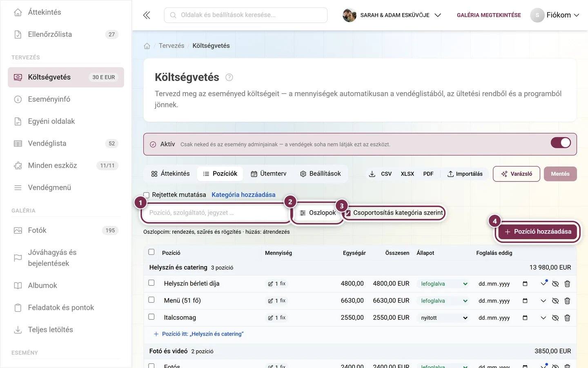Image resolution: width=588 pixels, height=368 pixels.
Task: Edit quantity pencil for Italcsomag
Action: point(270,318)
